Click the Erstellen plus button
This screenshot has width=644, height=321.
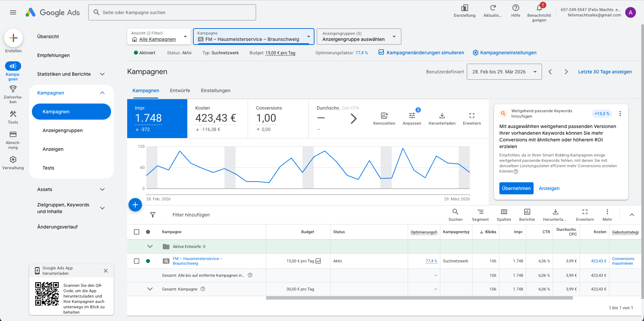click(13, 38)
